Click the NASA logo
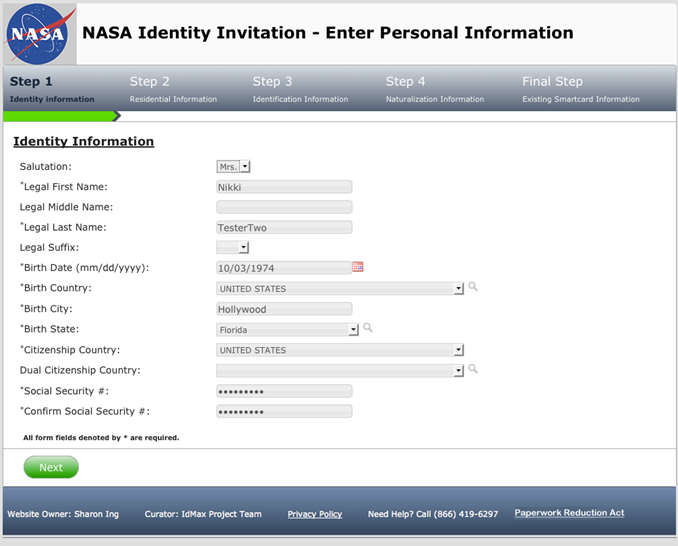678x546 pixels. click(x=40, y=34)
